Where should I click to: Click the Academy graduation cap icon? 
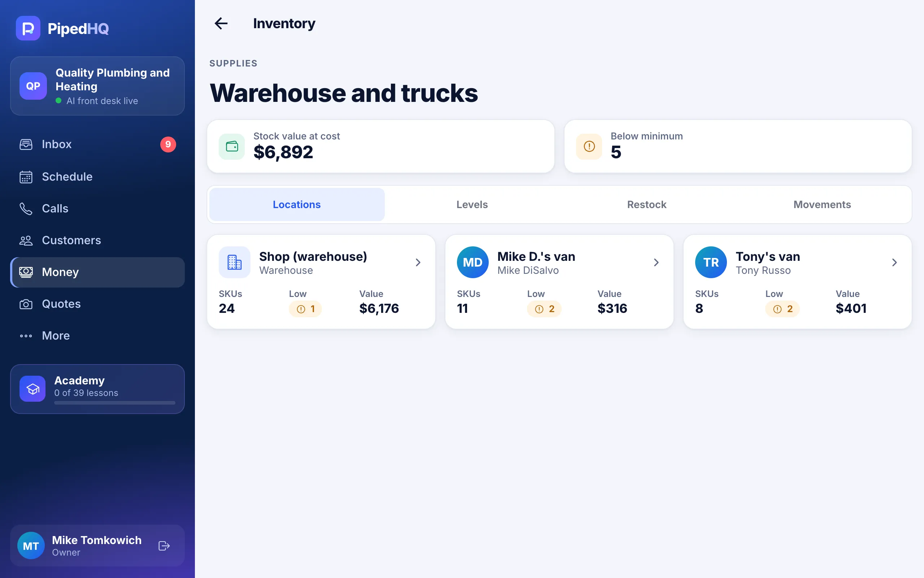32,389
